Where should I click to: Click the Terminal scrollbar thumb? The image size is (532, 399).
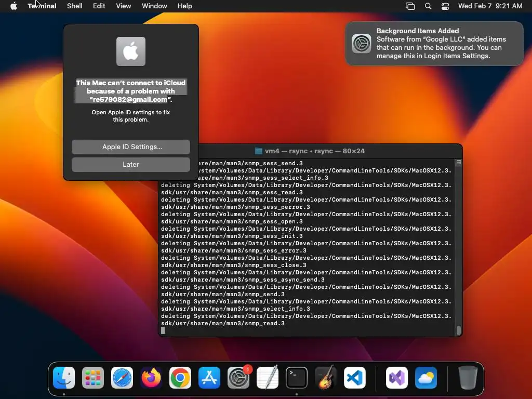click(459, 330)
